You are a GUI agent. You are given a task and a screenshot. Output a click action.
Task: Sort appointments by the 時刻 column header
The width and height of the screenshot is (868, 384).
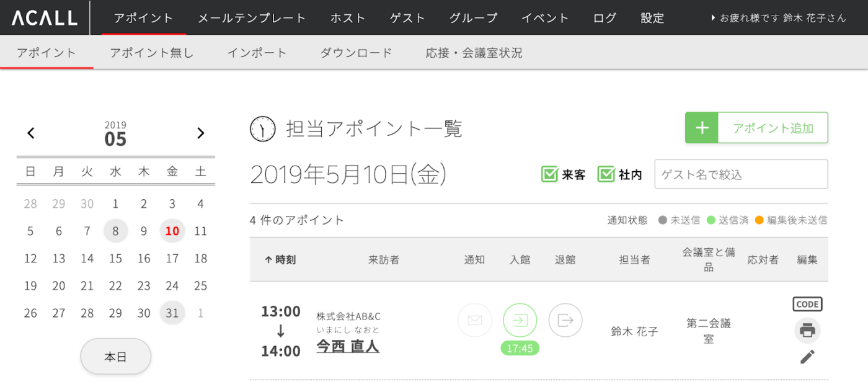(280, 260)
